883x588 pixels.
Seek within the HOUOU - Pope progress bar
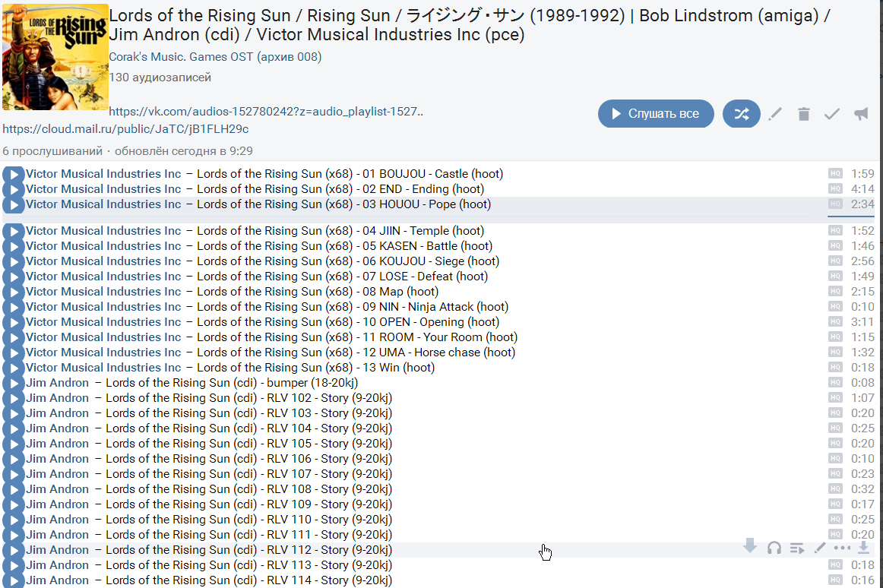[416, 217]
